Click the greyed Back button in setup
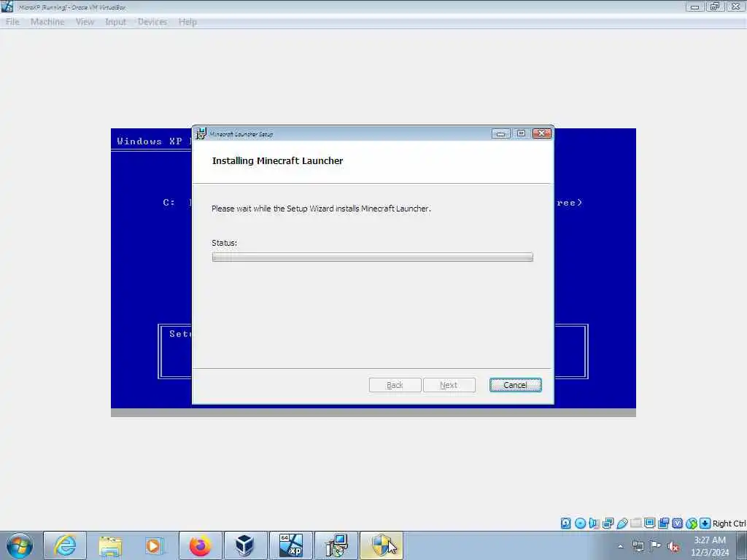The image size is (747, 560). coord(395,385)
